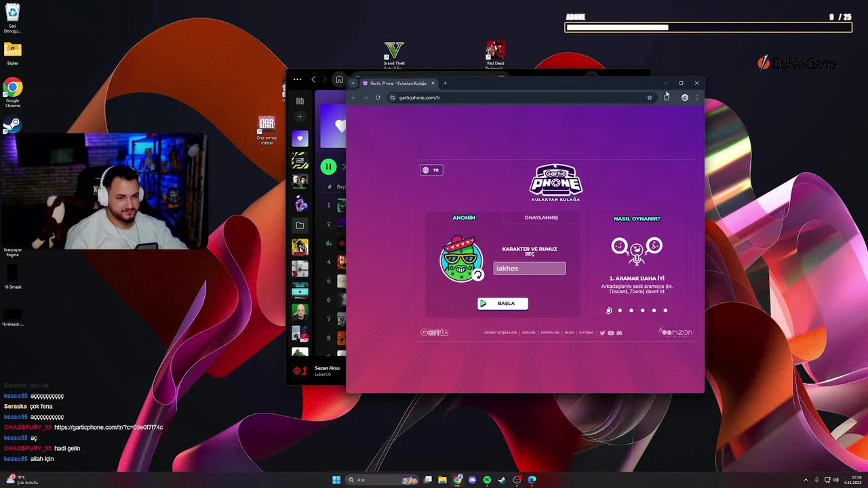Open Microsoft Edge from the taskbar
868x488 pixels.
click(532, 480)
